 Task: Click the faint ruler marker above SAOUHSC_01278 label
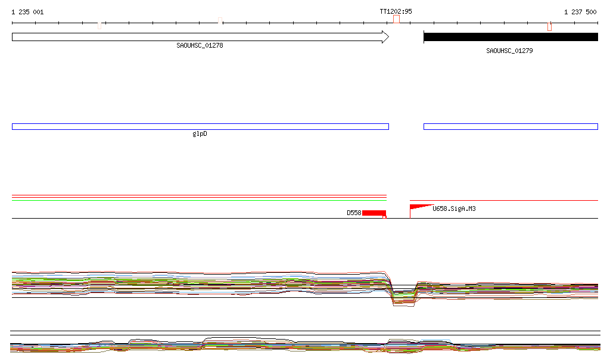coord(220,21)
